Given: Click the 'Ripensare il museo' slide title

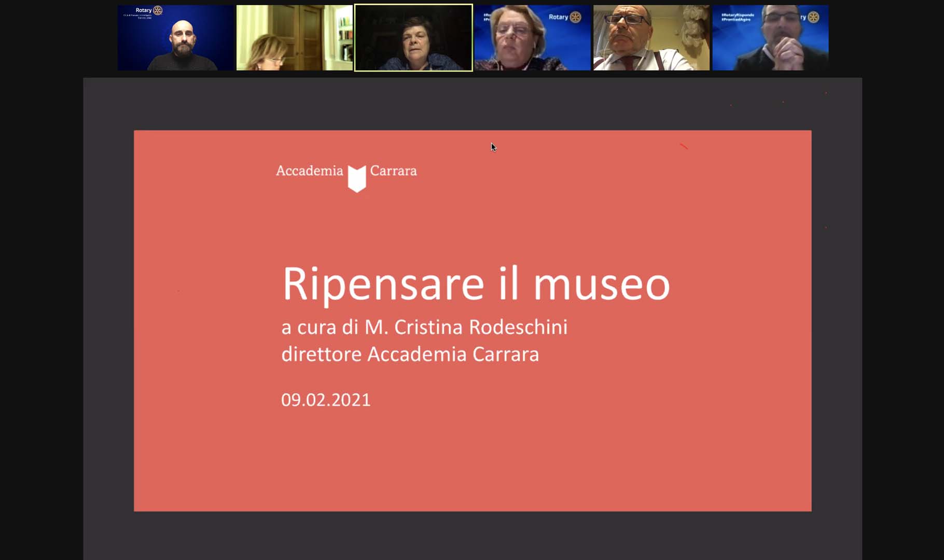Looking at the screenshot, I should click(476, 284).
